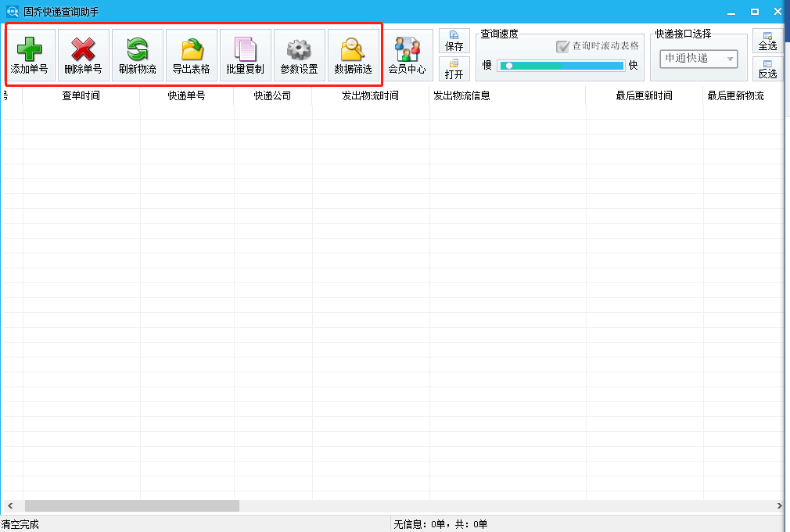Maximize the 固乔快递查询助手 window
This screenshot has height=532, width=790.
[754, 12]
